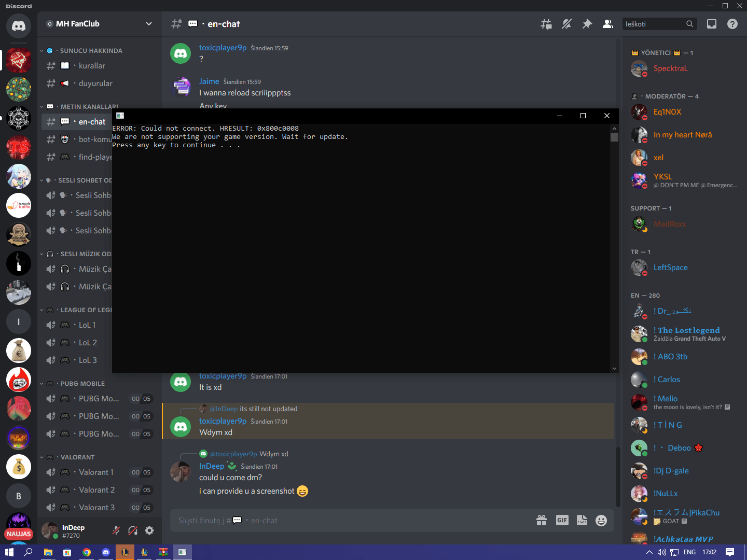747x560 pixels.
Task: Collapse the VALORANT category
Action: click(67, 457)
